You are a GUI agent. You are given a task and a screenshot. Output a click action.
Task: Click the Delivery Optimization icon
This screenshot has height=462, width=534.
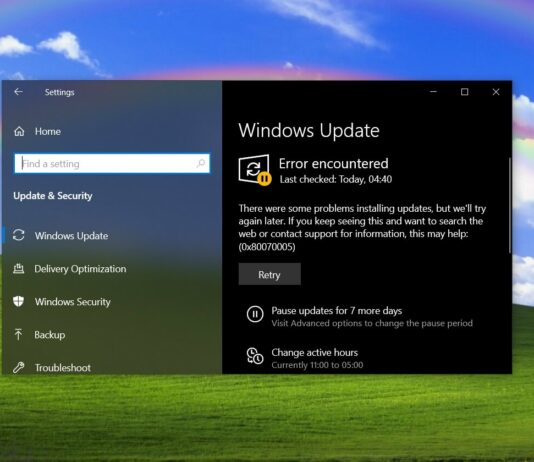click(18, 269)
